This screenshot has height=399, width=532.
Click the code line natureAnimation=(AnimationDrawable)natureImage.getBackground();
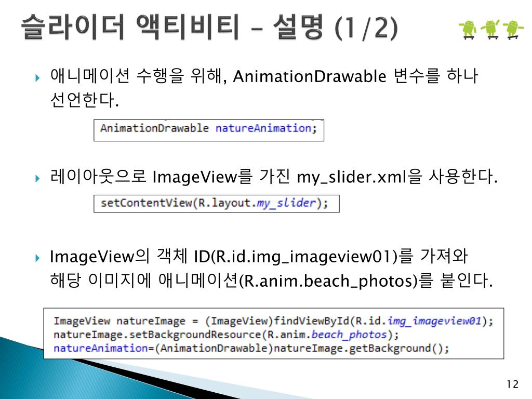251,349
